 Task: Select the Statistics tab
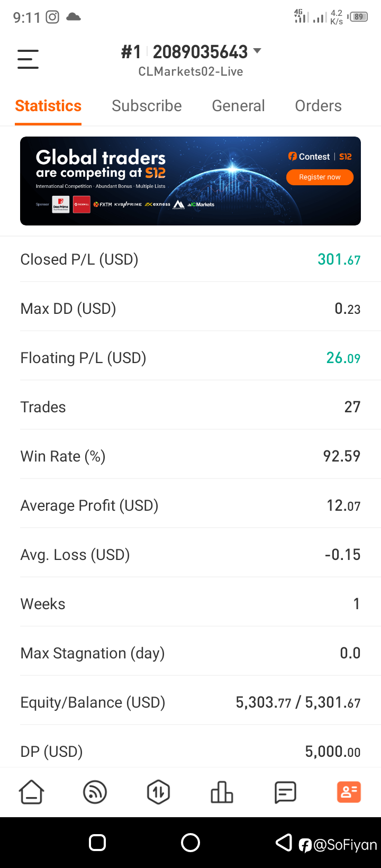[x=48, y=106]
